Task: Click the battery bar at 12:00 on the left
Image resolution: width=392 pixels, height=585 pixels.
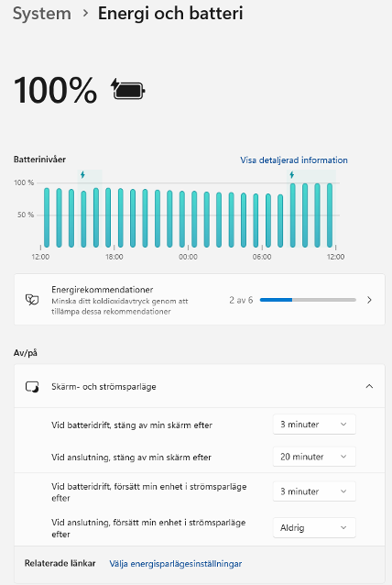Action: [47, 217]
